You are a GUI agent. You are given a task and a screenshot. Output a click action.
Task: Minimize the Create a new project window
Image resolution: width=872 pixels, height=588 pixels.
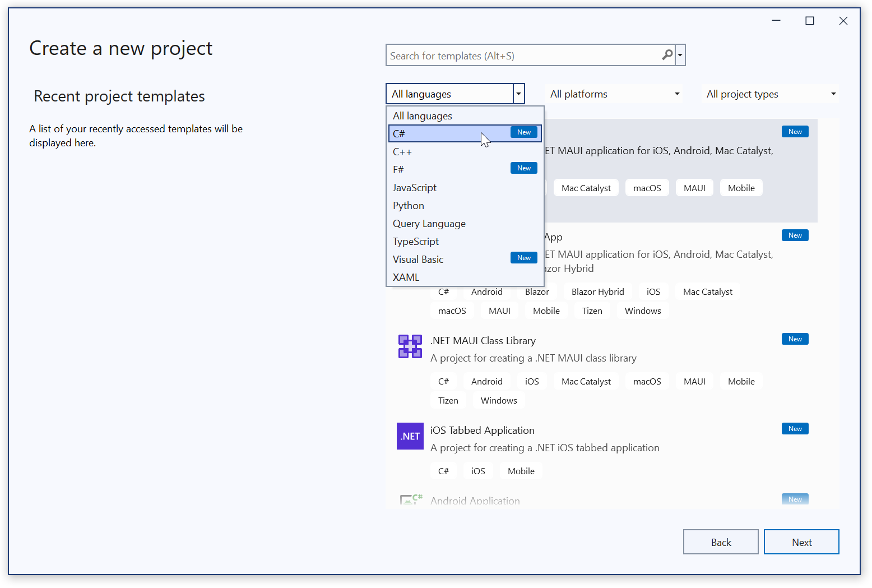click(x=776, y=21)
